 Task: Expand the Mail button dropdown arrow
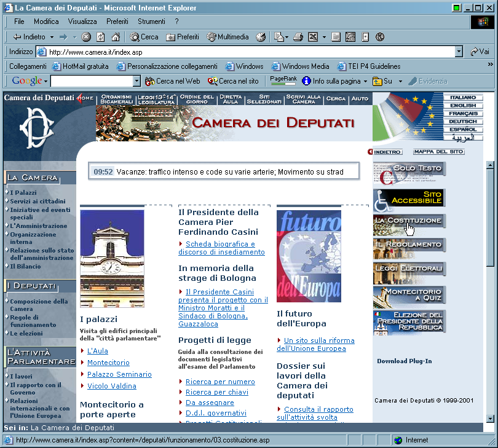pyautogui.click(x=287, y=37)
